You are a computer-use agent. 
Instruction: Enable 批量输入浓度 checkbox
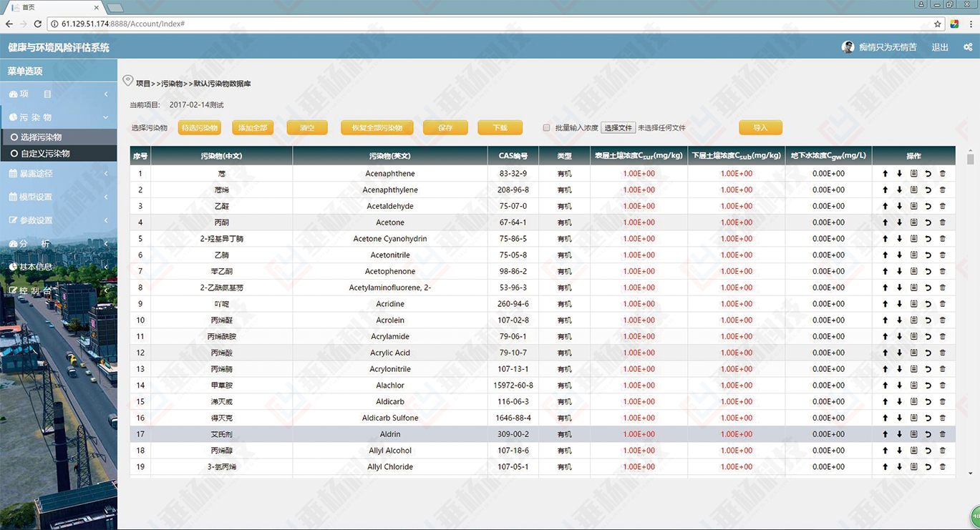coord(546,128)
